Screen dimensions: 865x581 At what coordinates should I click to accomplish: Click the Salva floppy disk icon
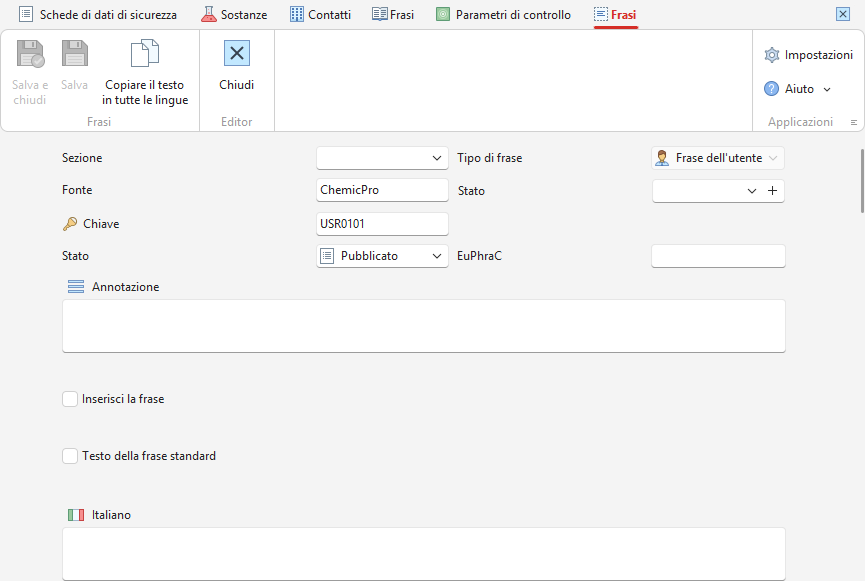[x=74, y=54]
